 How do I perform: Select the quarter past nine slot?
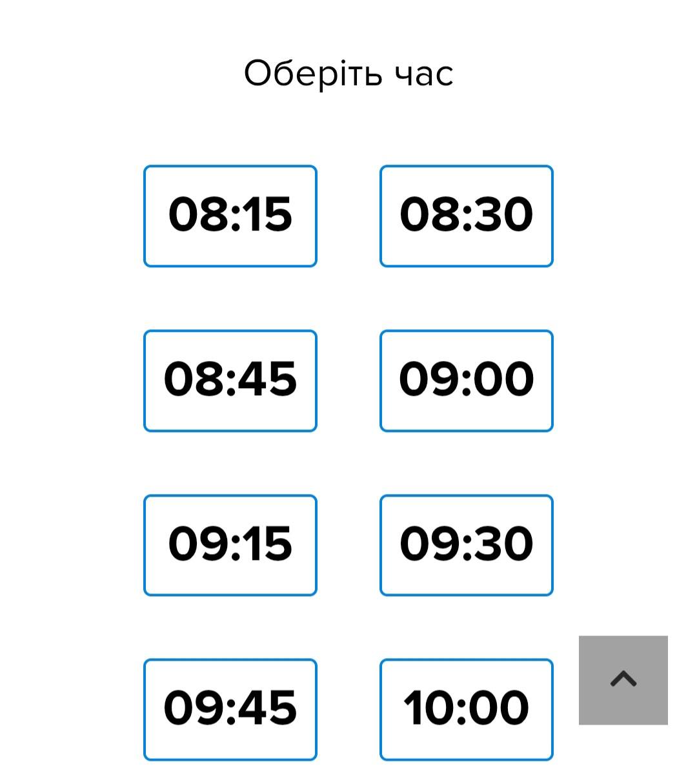click(230, 545)
